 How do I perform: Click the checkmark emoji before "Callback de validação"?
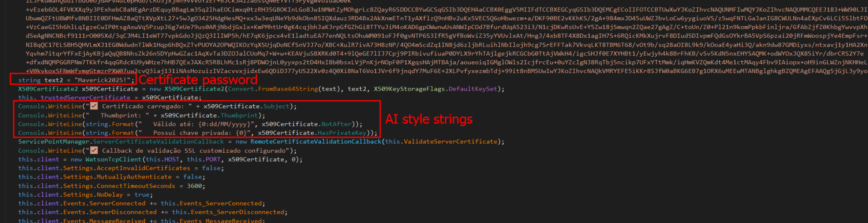click(94, 151)
